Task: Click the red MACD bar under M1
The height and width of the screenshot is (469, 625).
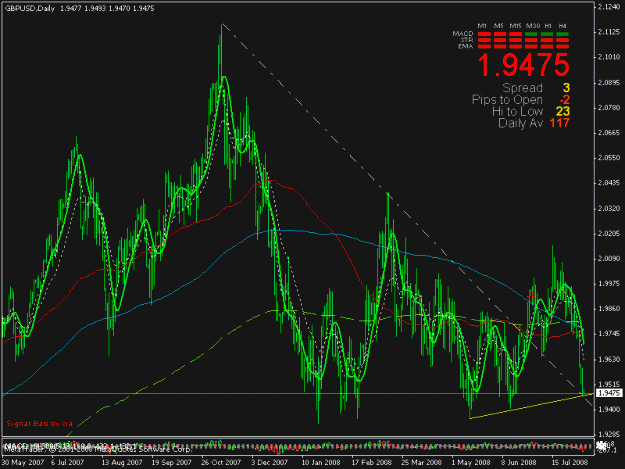Action: point(484,34)
